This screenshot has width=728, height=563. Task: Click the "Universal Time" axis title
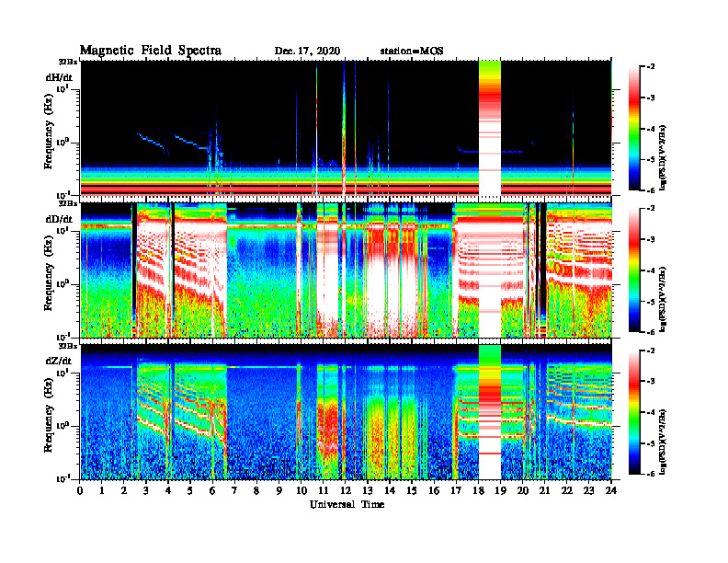347,504
